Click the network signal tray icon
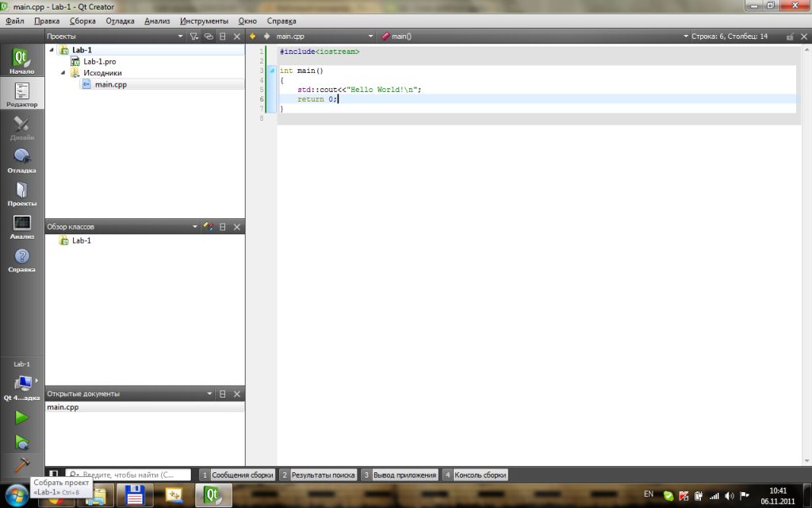This screenshot has width=812, height=508. (x=714, y=496)
